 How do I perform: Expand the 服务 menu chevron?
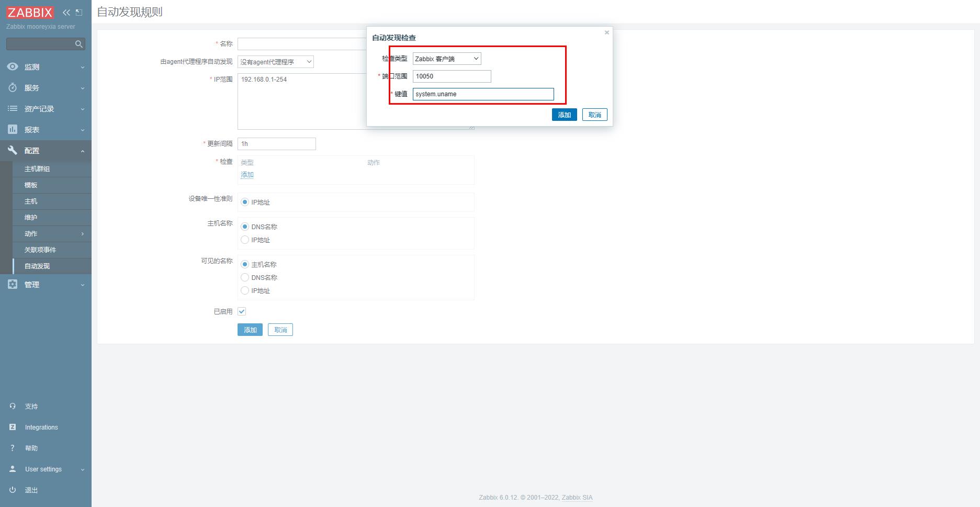tap(83, 88)
